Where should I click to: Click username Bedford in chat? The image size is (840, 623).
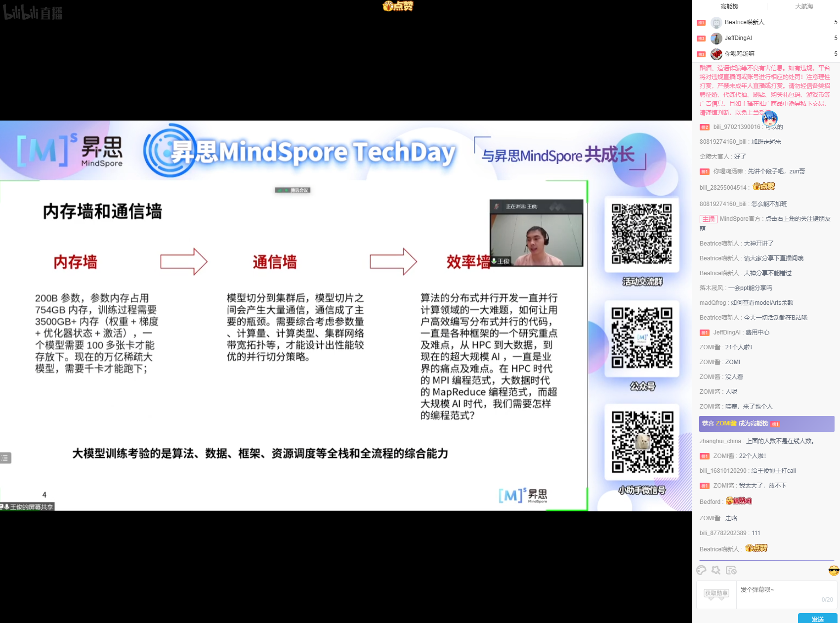click(710, 502)
